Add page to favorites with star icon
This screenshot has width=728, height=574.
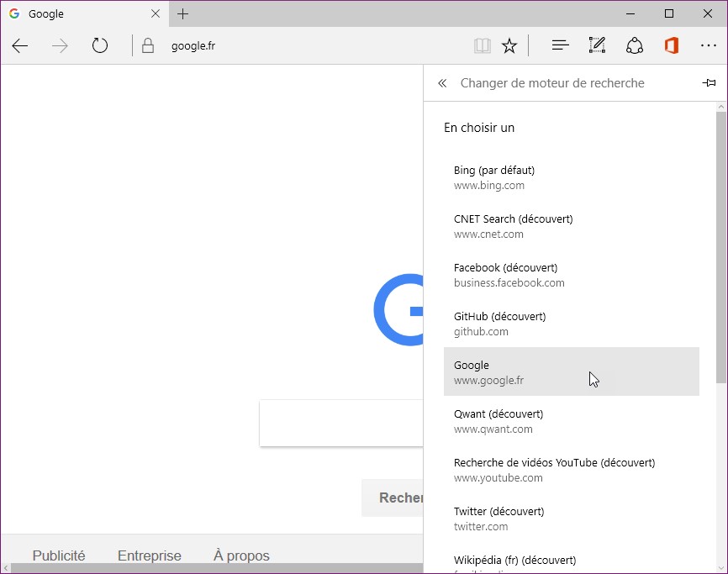509,46
